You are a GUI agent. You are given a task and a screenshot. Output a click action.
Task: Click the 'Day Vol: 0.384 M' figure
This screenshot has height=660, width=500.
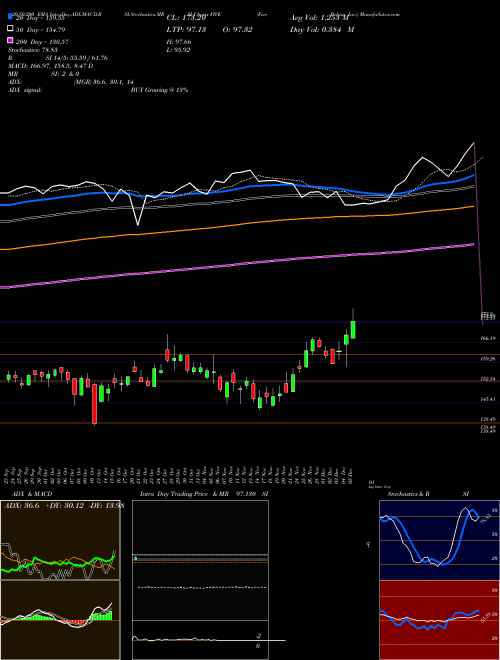pyautogui.click(x=322, y=29)
